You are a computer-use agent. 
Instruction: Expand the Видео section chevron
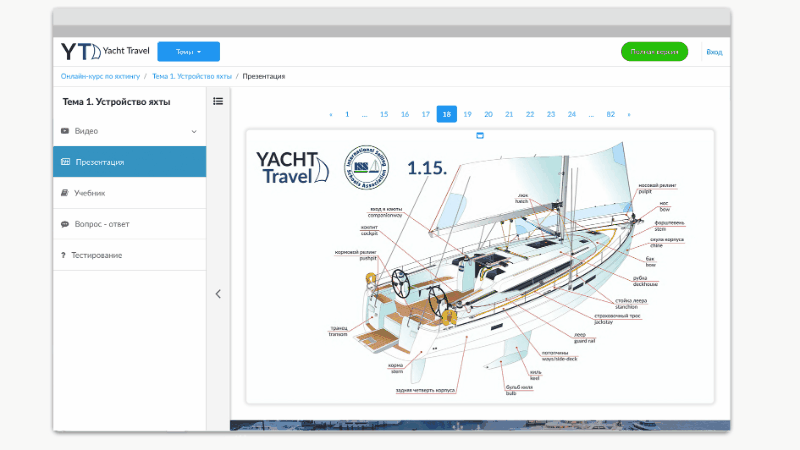click(194, 131)
